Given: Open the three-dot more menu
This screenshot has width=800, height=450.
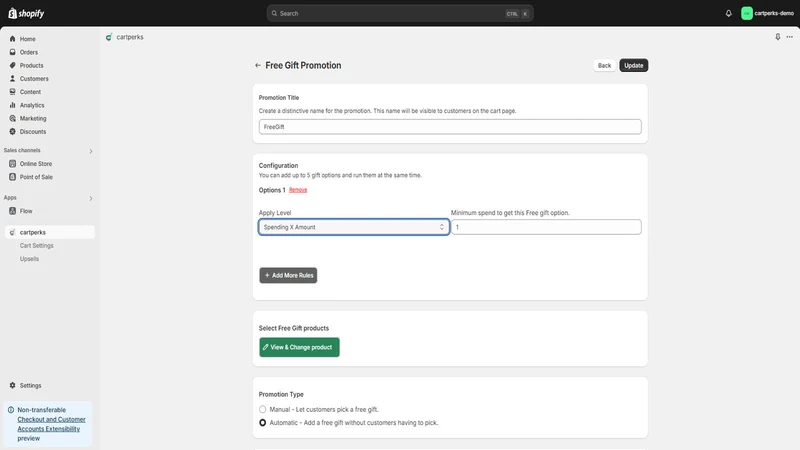Looking at the screenshot, I should click(x=789, y=37).
